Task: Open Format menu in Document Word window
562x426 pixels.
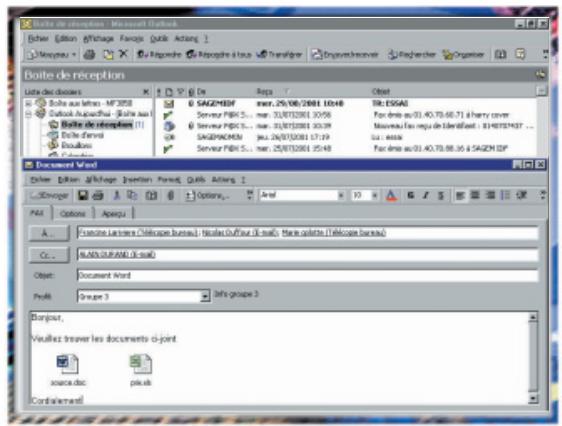Action: pos(169,180)
